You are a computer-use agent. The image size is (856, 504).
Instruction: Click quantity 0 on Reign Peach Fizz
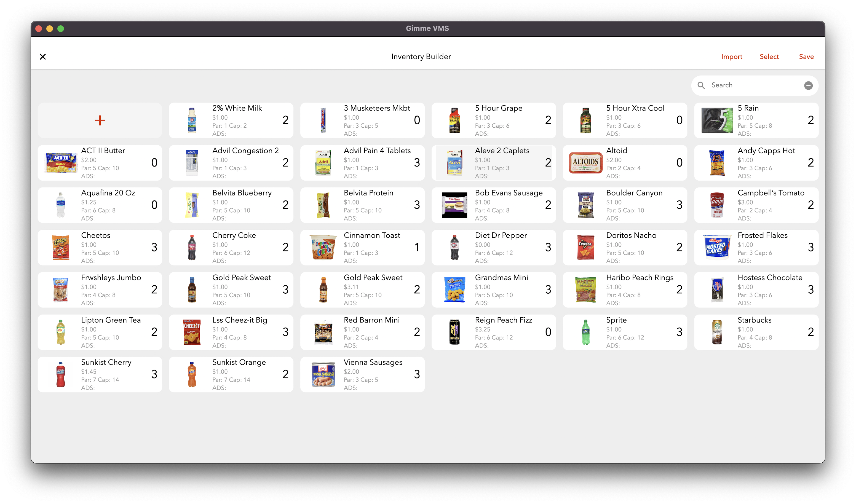click(548, 332)
